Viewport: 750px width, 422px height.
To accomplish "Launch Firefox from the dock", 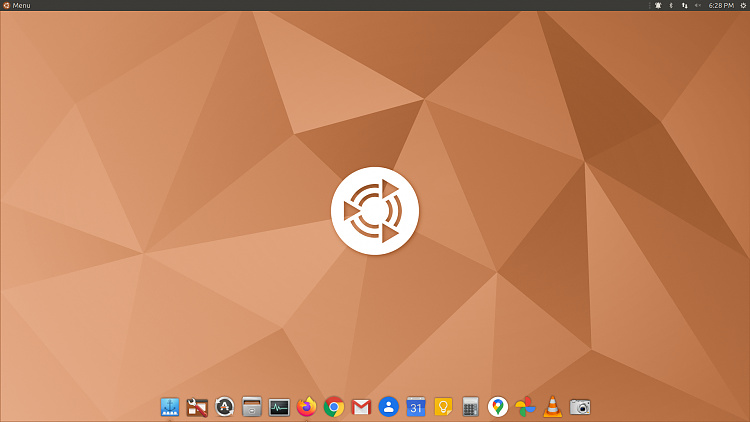I will pos(307,407).
